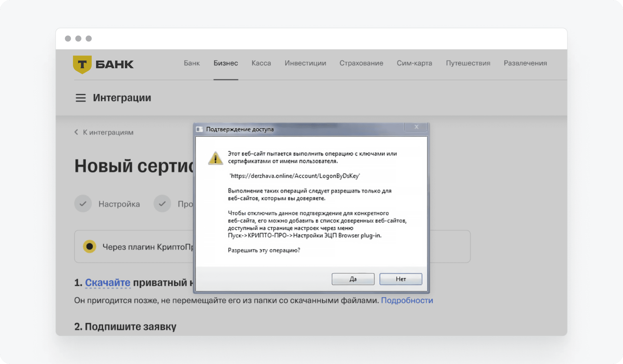This screenshot has width=623, height=364.
Task: Click the rightmost of the three grey header dots
Action: (89, 38)
